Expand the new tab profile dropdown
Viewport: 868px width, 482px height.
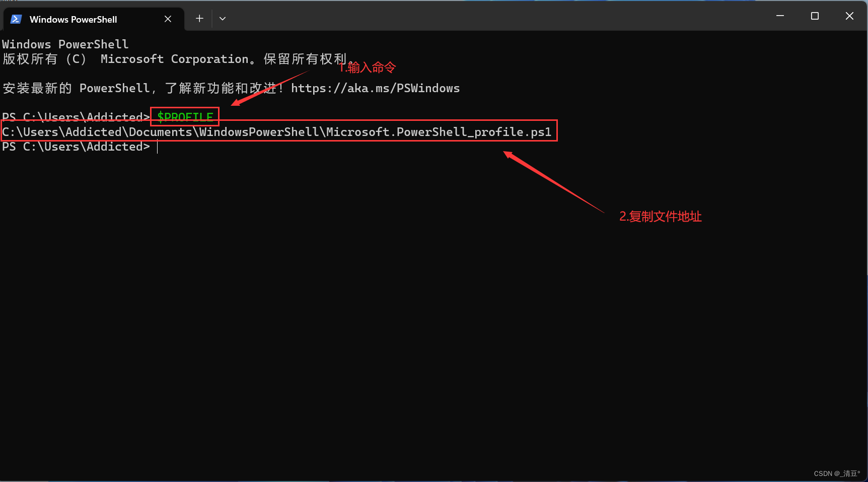222,19
